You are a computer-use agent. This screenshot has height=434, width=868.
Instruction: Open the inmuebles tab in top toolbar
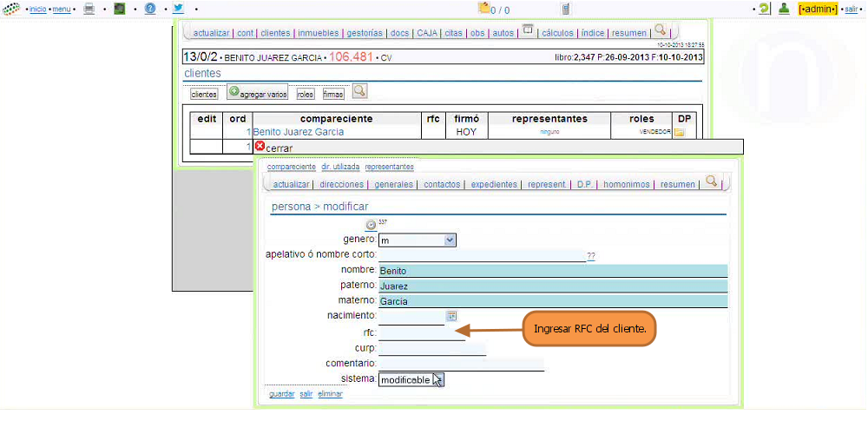pos(318,33)
